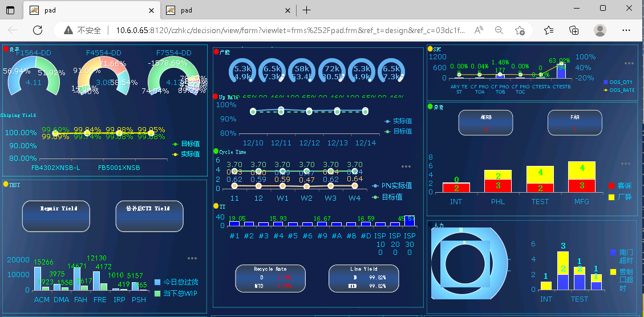Toggle 目标值 legend in Shipping Yield chart
The height and width of the screenshot is (317, 644).
[187, 144]
